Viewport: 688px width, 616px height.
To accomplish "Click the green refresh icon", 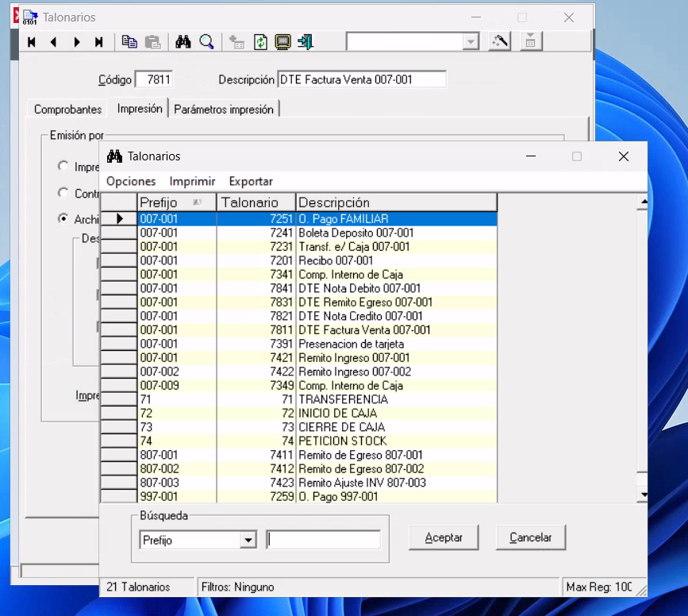I will coord(260,42).
